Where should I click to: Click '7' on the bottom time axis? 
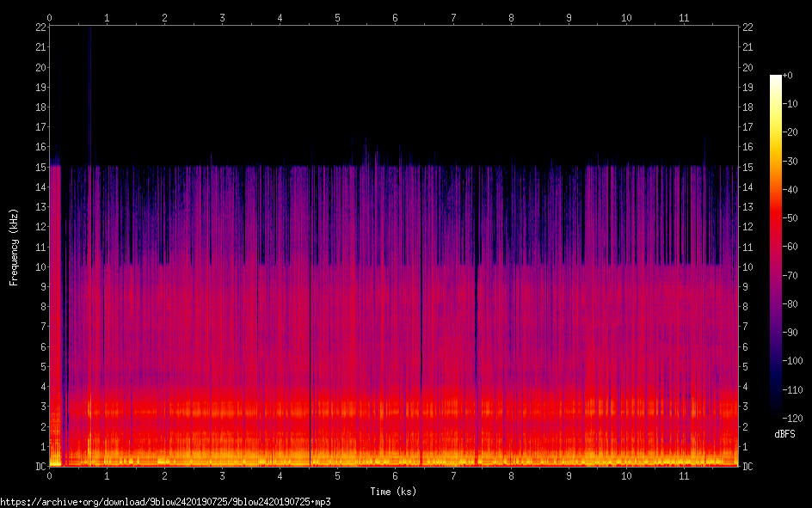point(453,476)
